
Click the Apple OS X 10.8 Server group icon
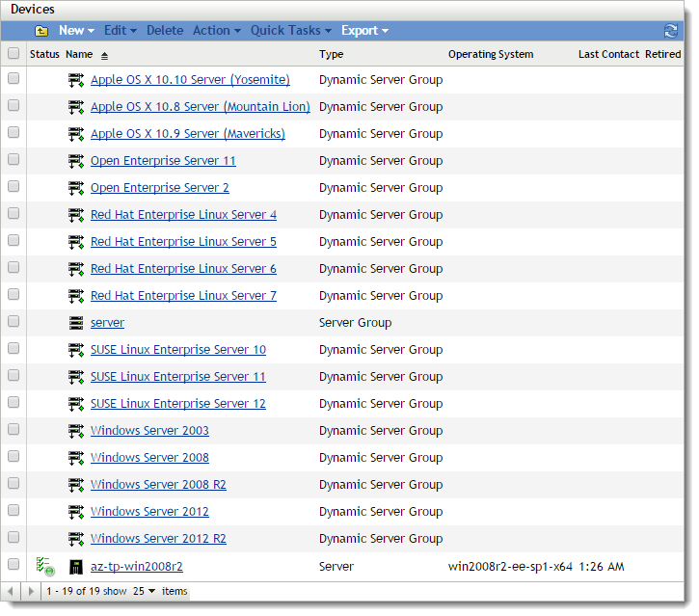point(76,107)
